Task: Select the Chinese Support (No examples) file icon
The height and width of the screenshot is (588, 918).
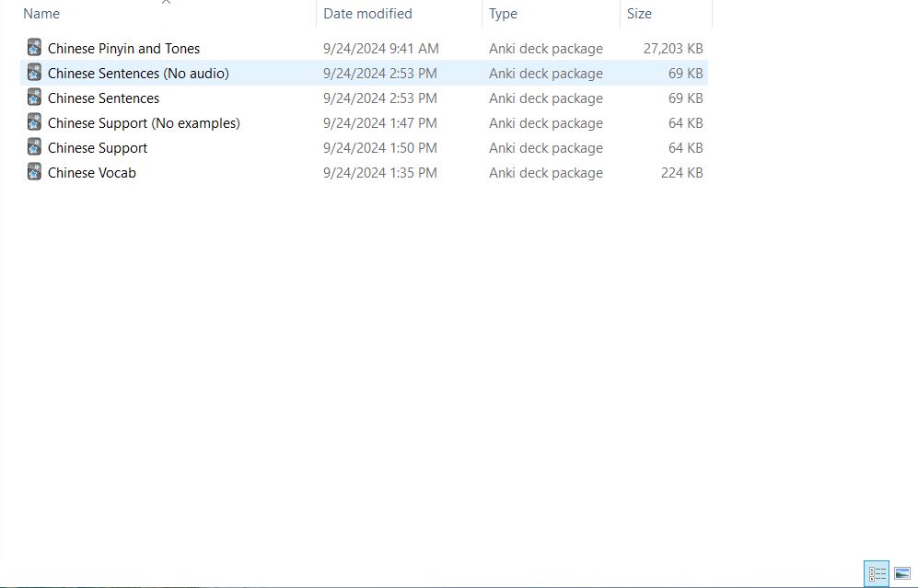Action: pyautogui.click(x=35, y=122)
